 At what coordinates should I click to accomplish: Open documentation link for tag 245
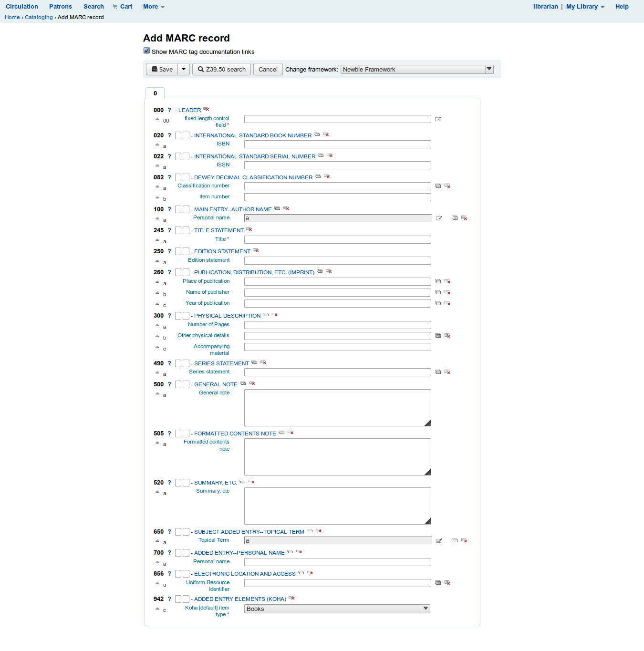[169, 230]
